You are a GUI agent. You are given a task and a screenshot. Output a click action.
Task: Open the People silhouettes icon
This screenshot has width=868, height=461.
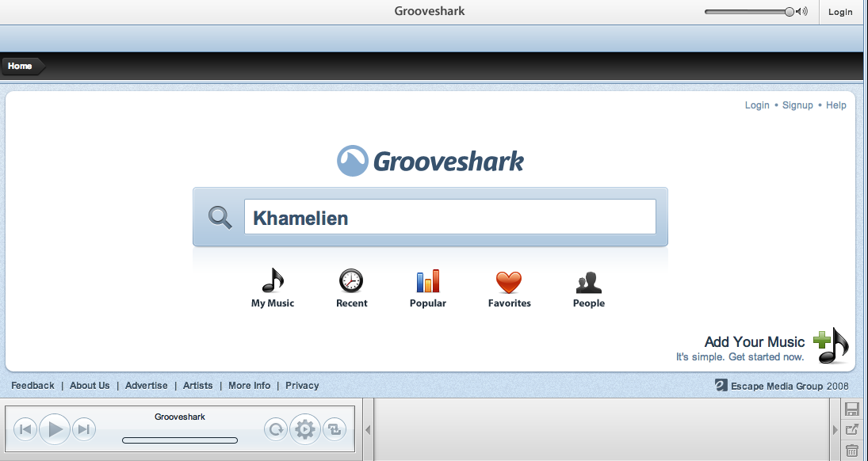click(588, 282)
